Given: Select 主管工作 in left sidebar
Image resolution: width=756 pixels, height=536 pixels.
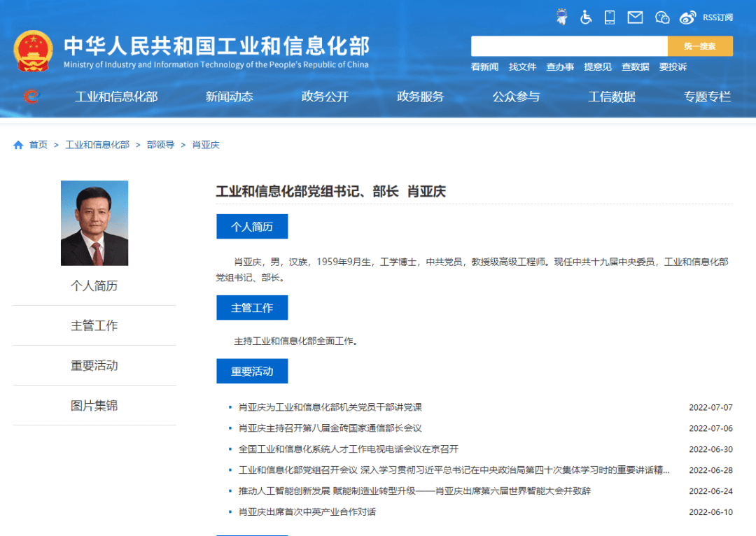Looking at the screenshot, I should click(x=94, y=325).
